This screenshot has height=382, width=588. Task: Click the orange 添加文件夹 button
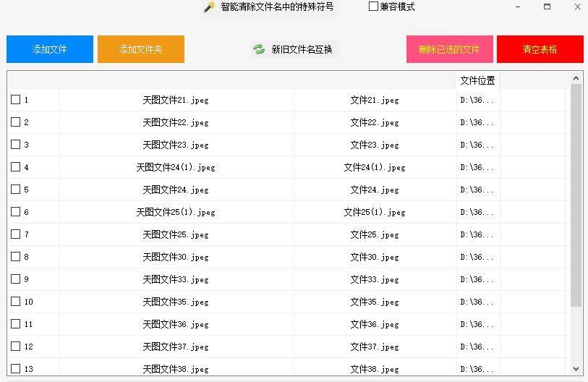tap(141, 49)
